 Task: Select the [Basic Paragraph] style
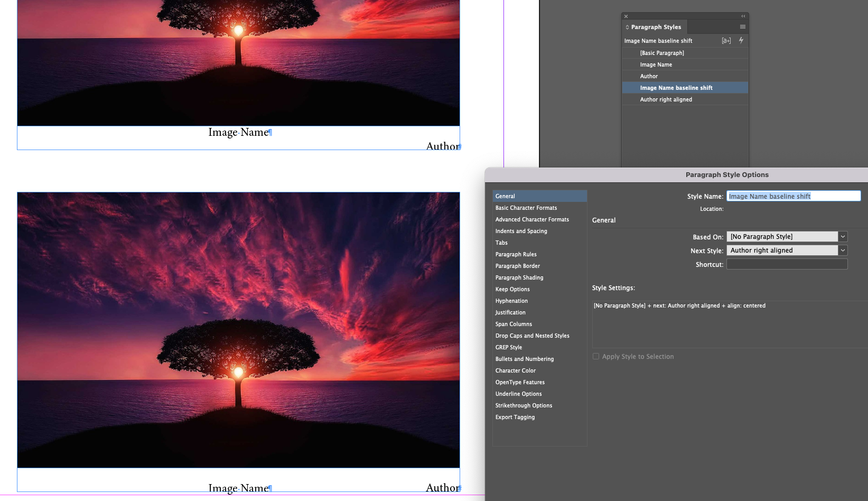pos(662,53)
